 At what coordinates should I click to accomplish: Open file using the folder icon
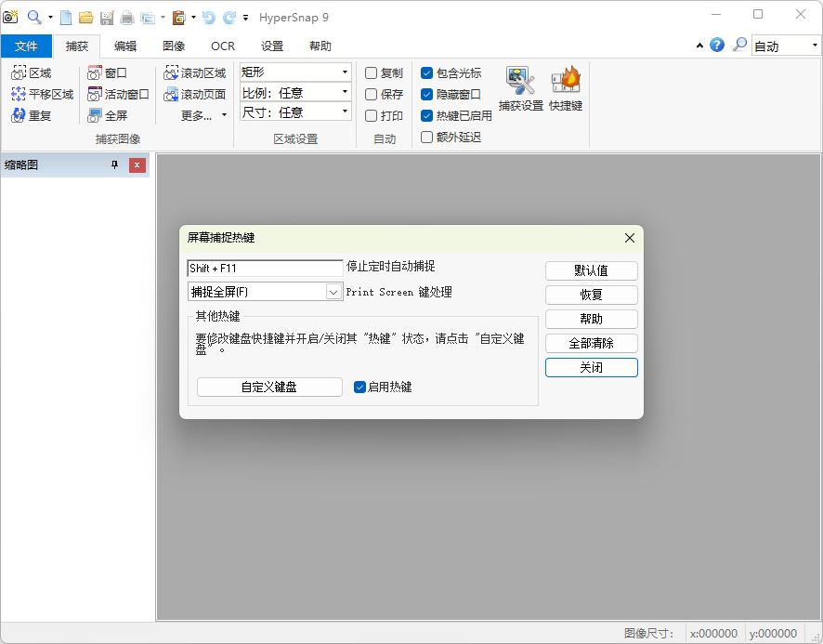click(x=86, y=18)
